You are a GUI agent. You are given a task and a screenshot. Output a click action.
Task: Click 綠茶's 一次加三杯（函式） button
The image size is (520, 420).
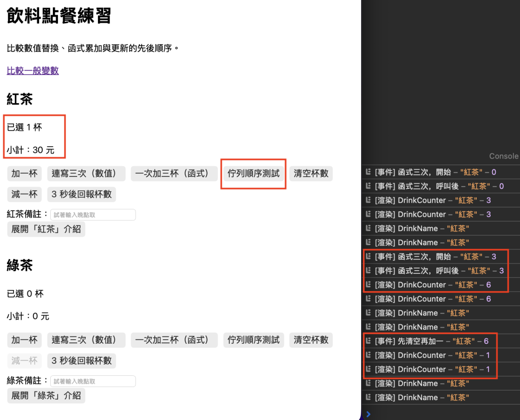point(174,340)
